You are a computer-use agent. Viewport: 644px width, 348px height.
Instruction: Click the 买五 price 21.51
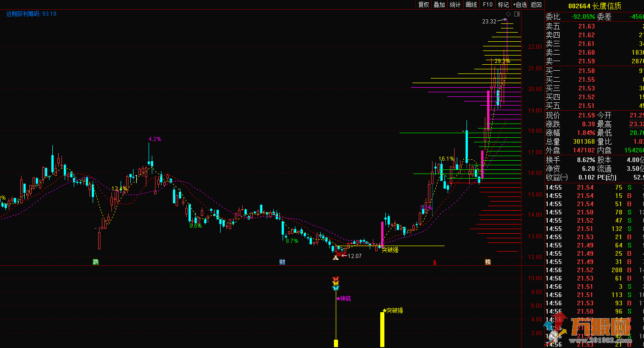click(586, 106)
